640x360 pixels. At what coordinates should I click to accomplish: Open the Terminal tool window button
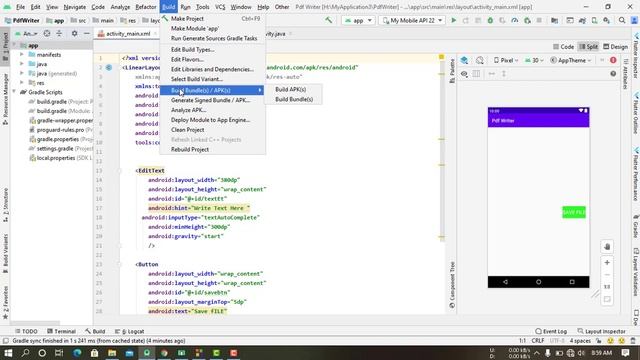coord(61,331)
